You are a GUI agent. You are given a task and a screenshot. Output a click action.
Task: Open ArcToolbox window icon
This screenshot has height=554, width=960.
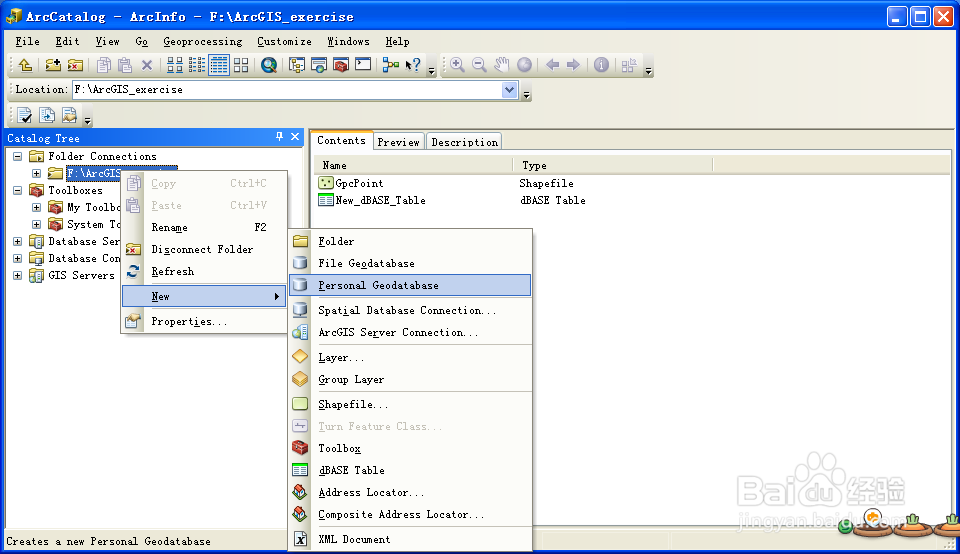(341, 65)
